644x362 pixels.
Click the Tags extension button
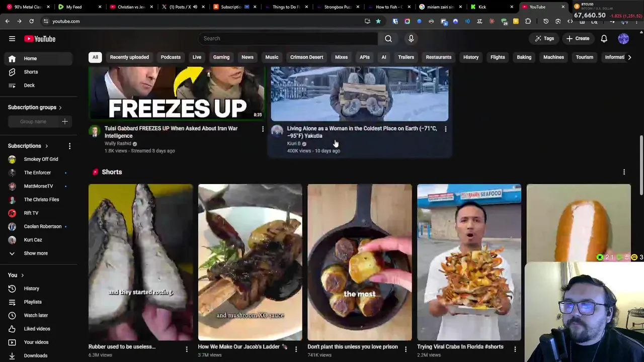(544, 38)
